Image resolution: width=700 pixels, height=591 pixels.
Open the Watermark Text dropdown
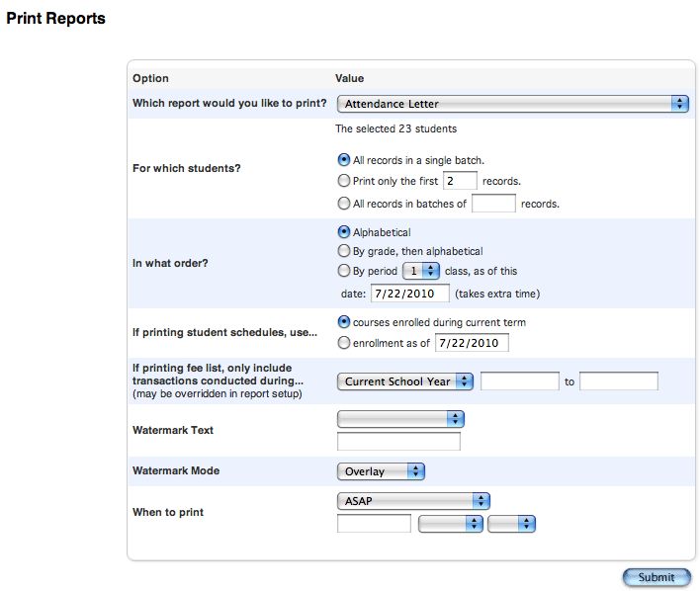click(x=400, y=419)
